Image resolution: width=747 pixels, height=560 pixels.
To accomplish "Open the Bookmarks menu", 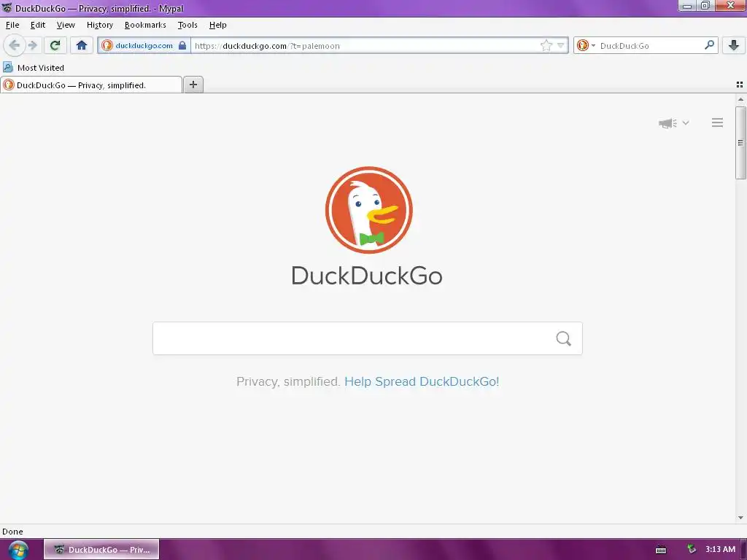I will [x=145, y=25].
